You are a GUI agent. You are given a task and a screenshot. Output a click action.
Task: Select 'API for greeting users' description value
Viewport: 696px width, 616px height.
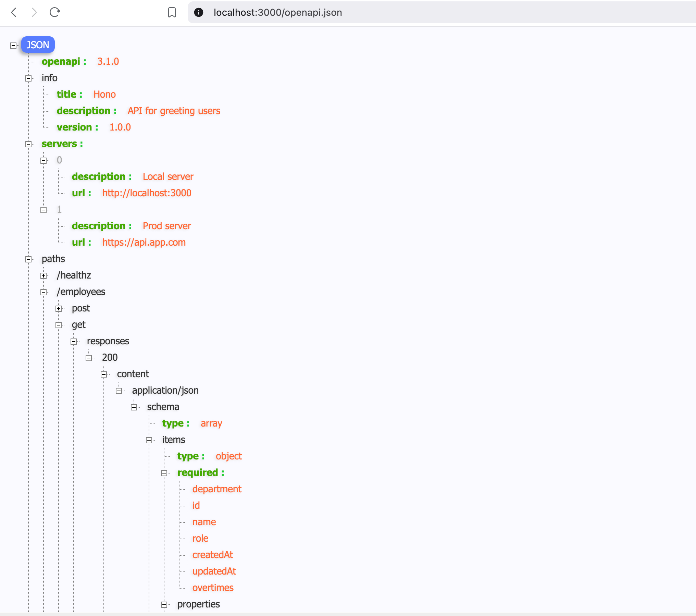click(174, 111)
